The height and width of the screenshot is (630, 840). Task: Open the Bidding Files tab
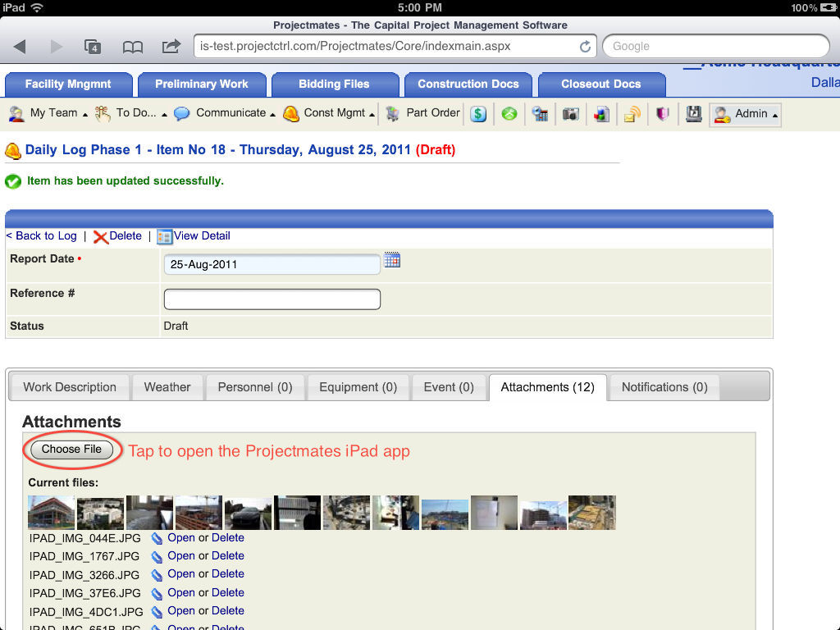point(335,84)
